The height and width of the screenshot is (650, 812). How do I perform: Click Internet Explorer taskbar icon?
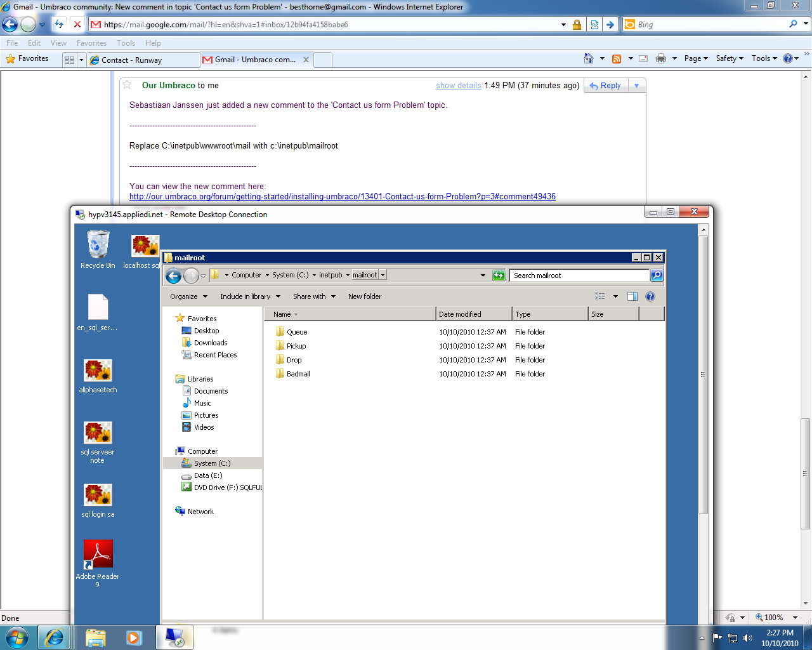click(55, 637)
